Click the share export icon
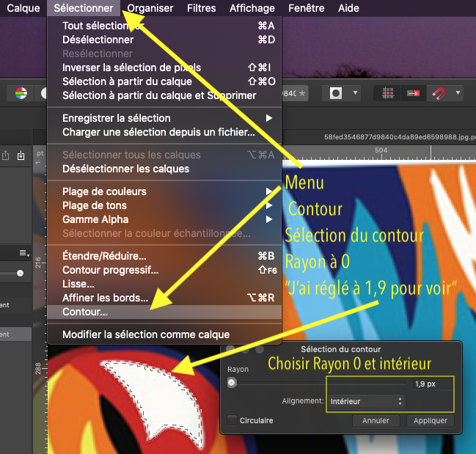Screen dimensions: 476x454 point(5,155)
